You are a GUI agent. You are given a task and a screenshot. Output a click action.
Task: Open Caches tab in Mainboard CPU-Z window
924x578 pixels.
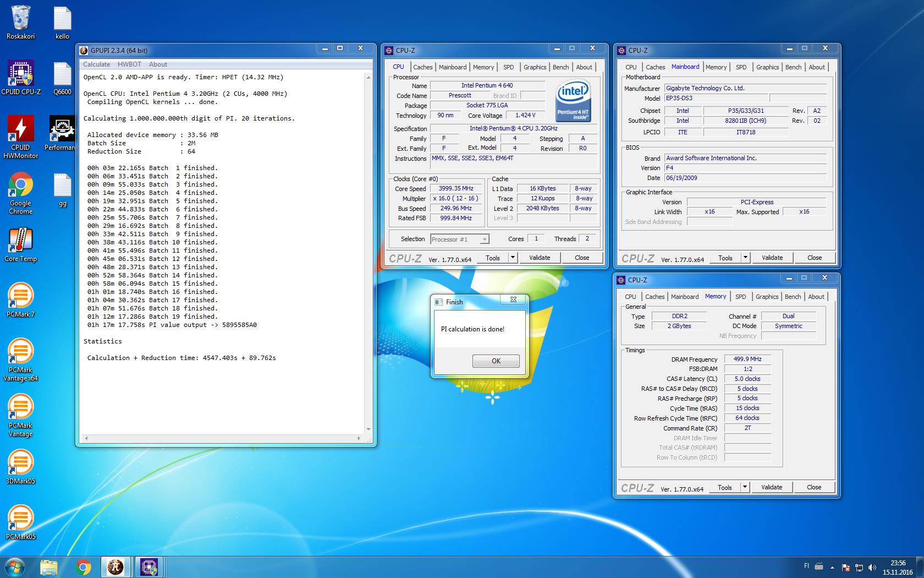(655, 67)
